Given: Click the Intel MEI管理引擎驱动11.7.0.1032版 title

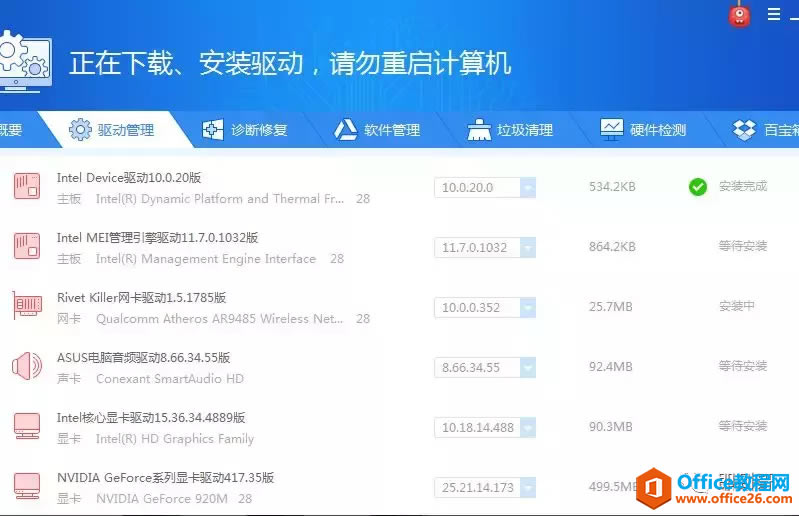Looking at the screenshot, I should [x=157, y=238].
